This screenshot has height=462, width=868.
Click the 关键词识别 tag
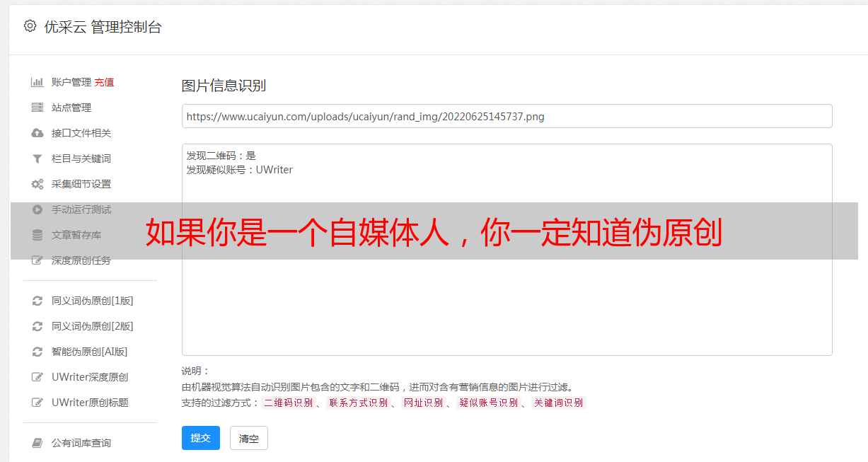559,403
